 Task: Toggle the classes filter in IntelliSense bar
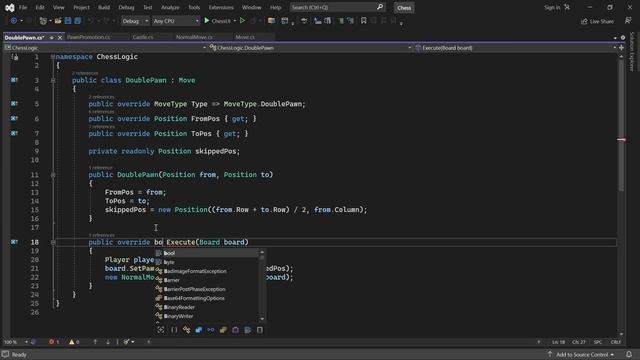(187, 330)
